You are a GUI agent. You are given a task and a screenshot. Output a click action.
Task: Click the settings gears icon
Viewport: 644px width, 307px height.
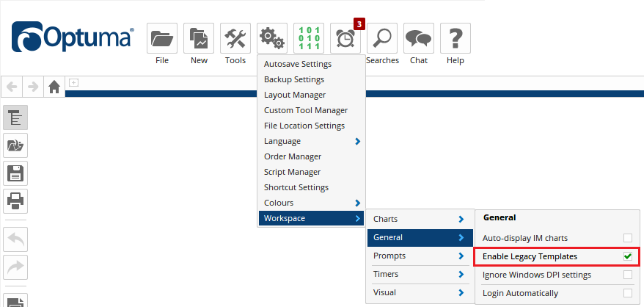click(272, 38)
